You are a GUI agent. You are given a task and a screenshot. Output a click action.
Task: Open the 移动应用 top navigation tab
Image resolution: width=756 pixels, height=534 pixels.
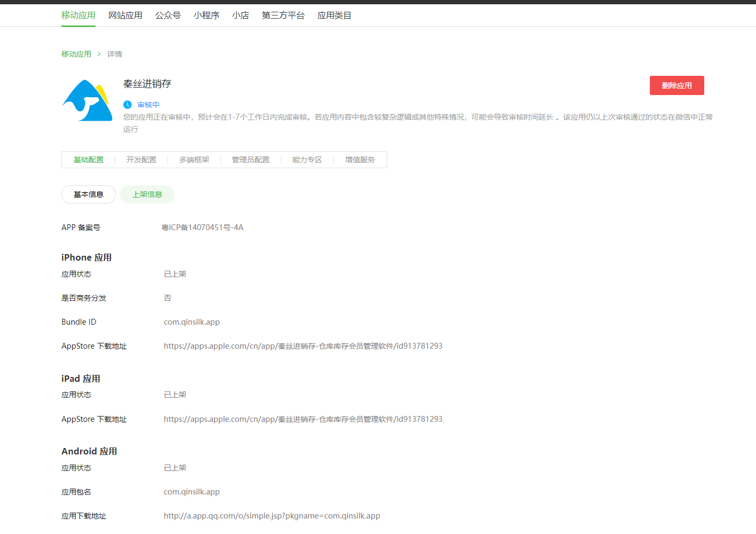tap(78, 15)
